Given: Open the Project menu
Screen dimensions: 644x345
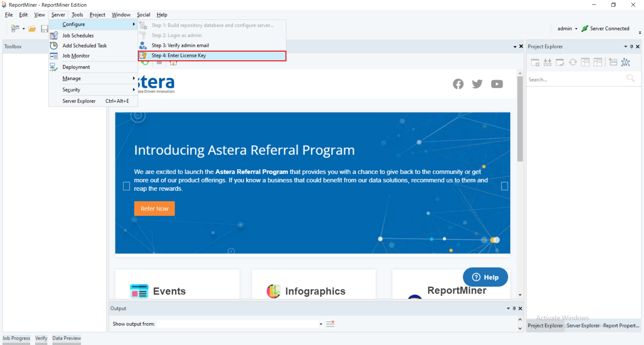Looking at the screenshot, I should tap(97, 15).
